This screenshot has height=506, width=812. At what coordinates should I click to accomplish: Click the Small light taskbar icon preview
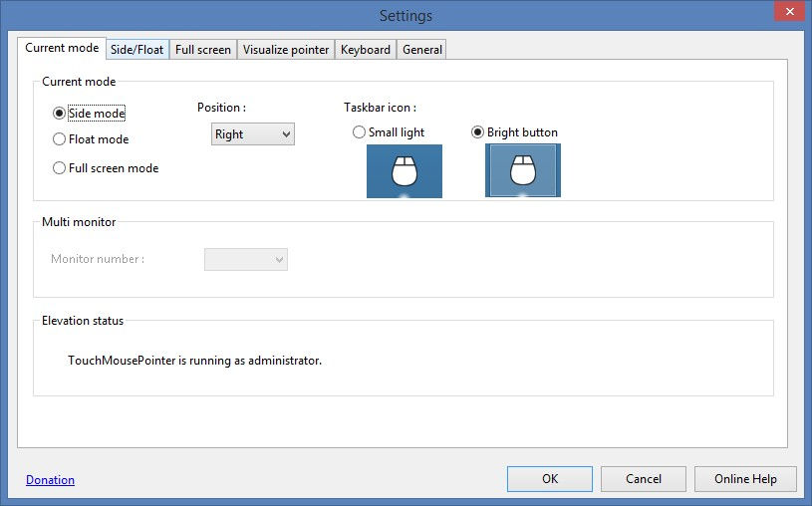point(405,171)
